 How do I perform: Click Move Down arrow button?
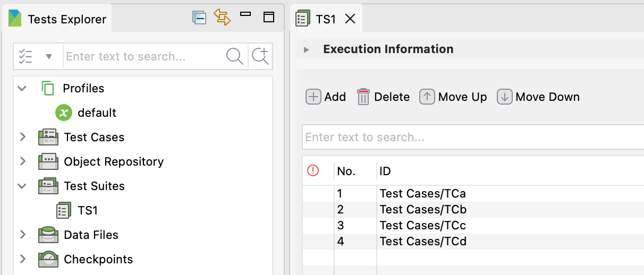pyautogui.click(x=538, y=97)
